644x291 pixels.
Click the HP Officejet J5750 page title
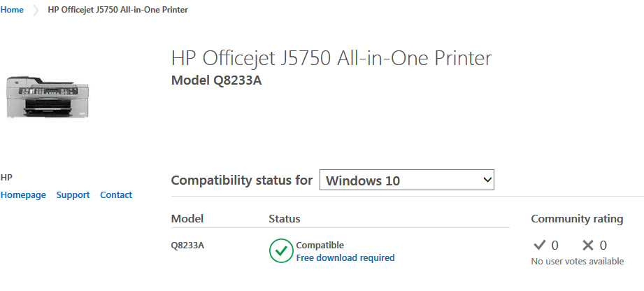tap(331, 58)
